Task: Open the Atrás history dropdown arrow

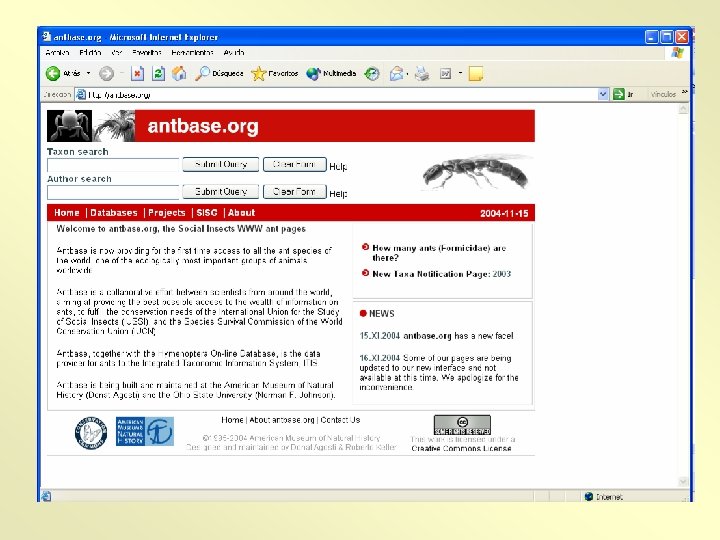Action: pyautogui.click(x=88, y=73)
